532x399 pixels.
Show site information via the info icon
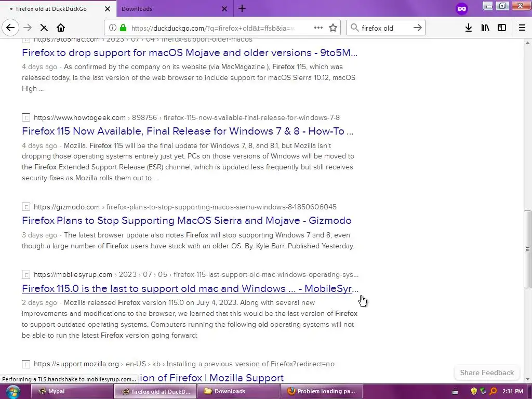pyautogui.click(x=113, y=28)
